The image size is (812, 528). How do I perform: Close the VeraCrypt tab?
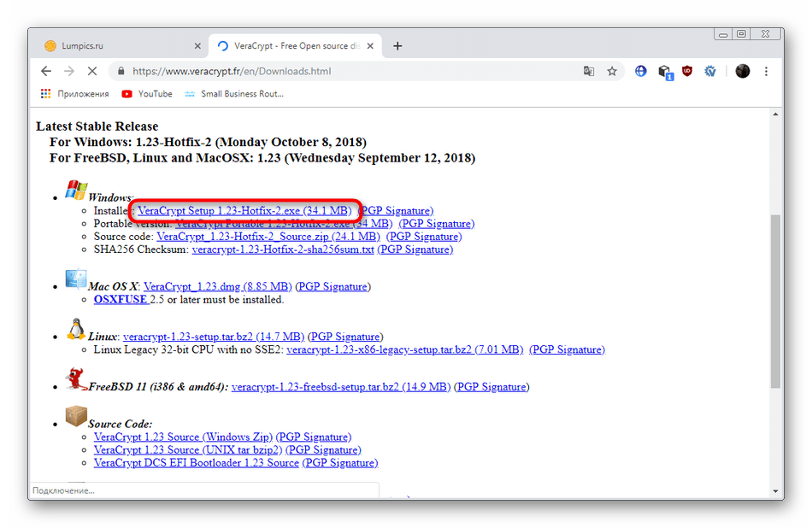(x=370, y=46)
